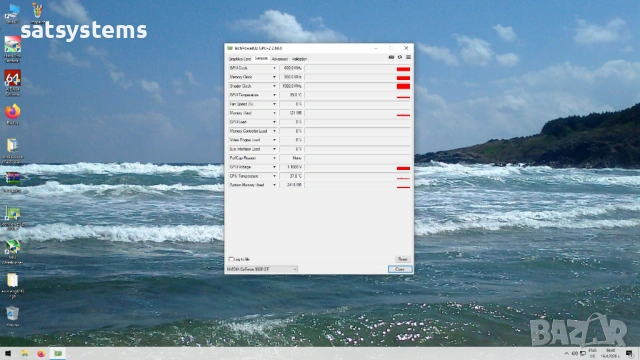
Task: Open the Recycle Bin on desktop
Action: [x=13, y=313]
